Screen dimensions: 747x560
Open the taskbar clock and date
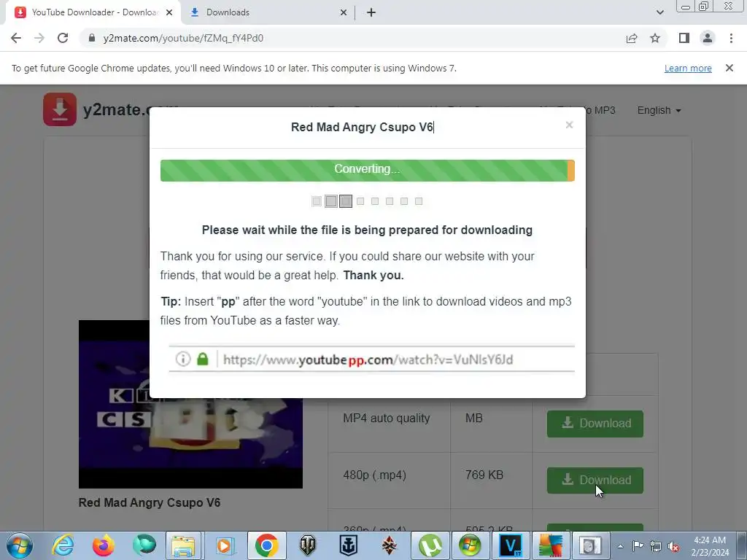click(710, 546)
